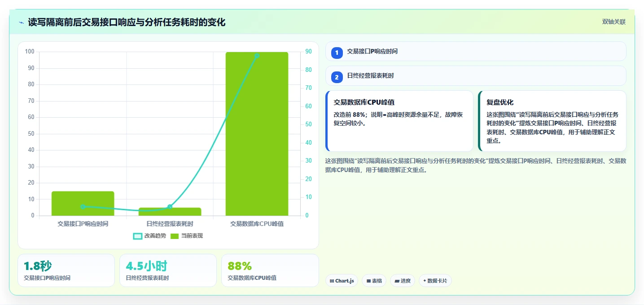Click the left axis value 100
Image resolution: width=644 pixels, height=305 pixels.
point(30,52)
